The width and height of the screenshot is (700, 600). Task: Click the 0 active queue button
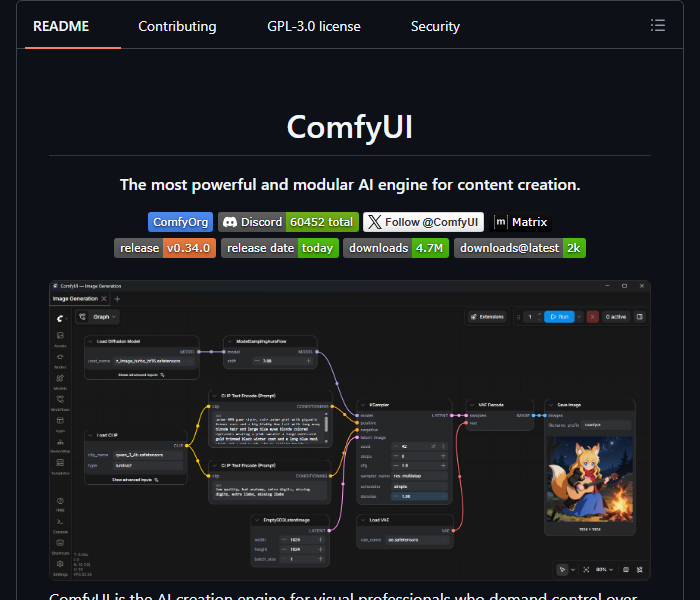point(616,317)
